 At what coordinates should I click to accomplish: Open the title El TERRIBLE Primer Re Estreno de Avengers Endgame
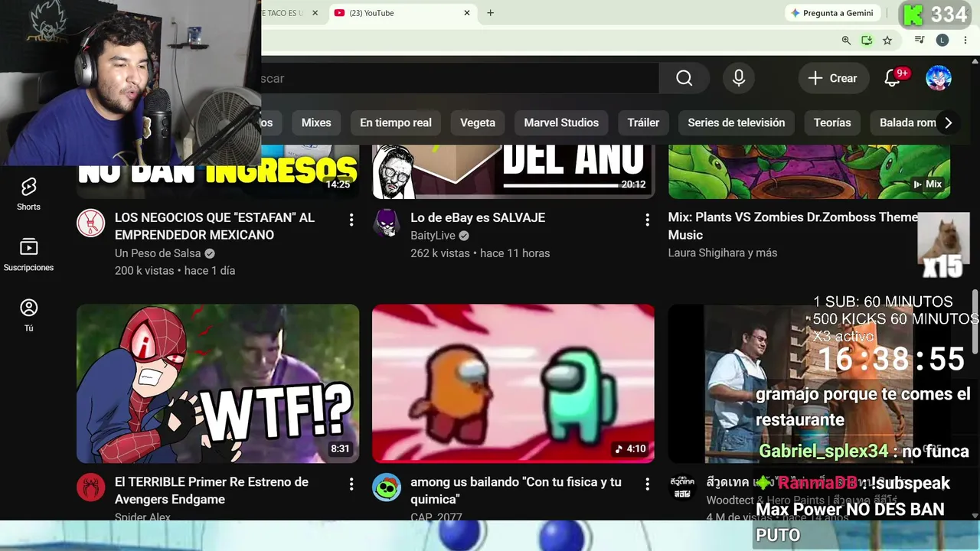(x=211, y=491)
